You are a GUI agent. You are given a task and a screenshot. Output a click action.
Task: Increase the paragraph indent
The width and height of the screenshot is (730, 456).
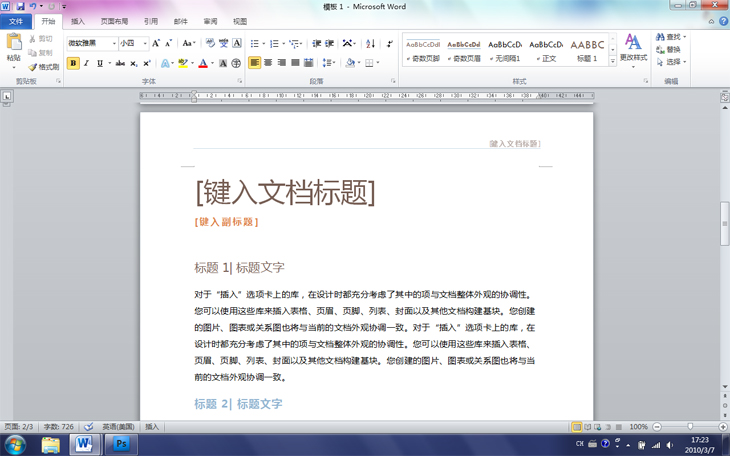tap(330, 43)
